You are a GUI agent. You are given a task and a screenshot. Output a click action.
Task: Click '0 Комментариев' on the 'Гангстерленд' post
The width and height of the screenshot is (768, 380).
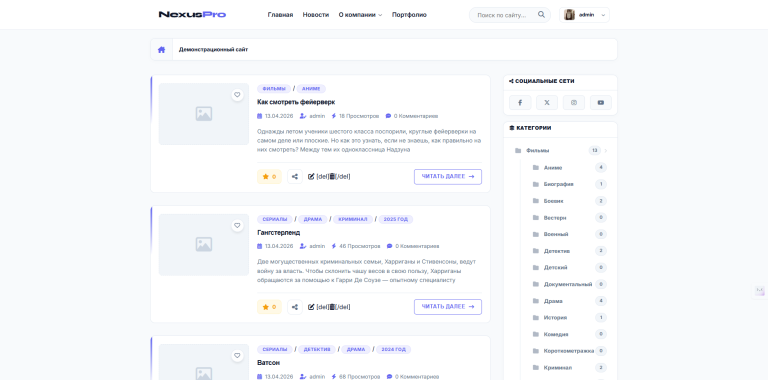(417, 246)
